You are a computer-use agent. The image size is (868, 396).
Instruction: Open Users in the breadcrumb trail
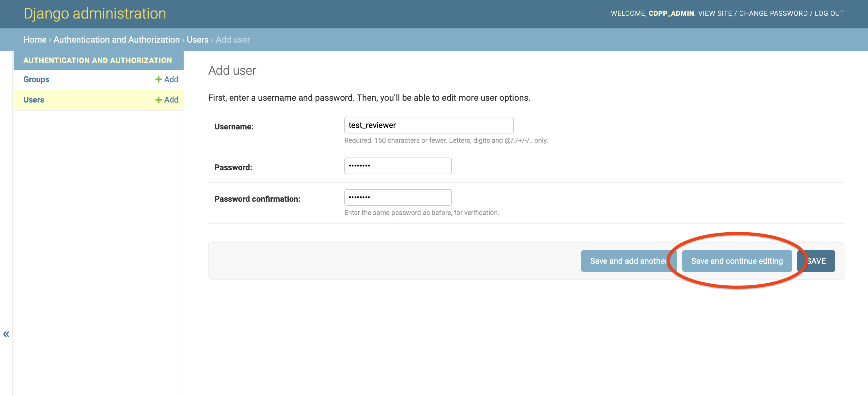(x=198, y=40)
